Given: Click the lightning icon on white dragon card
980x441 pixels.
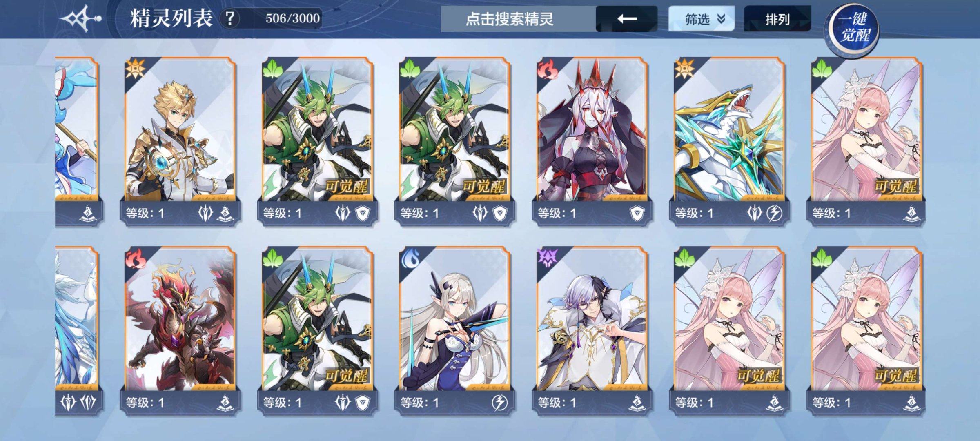Looking at the screenshot, I should point(774,213).
